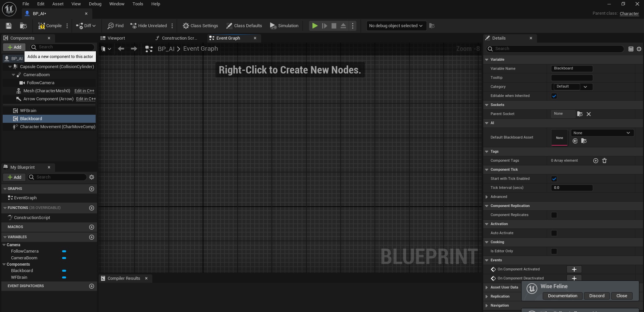
Task: Uncheck Editable when Inherited checkbox
Action: pos(554,96)
